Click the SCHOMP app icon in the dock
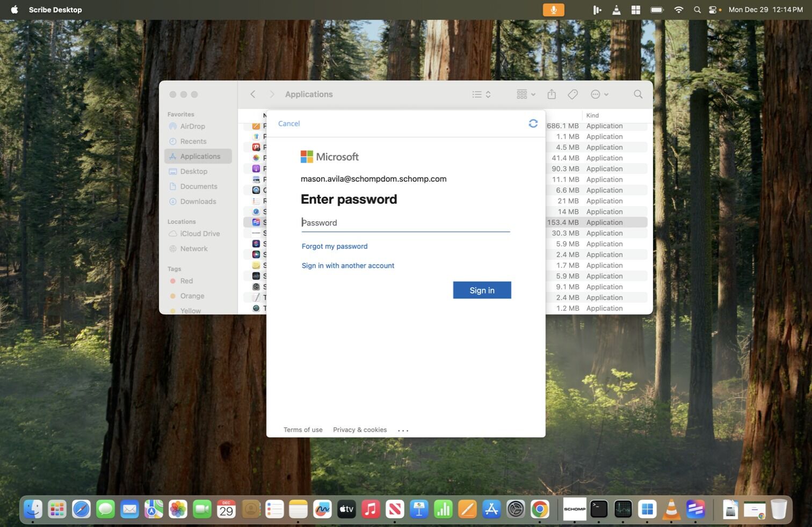The image size is (812, 527). tap(575, 509)
